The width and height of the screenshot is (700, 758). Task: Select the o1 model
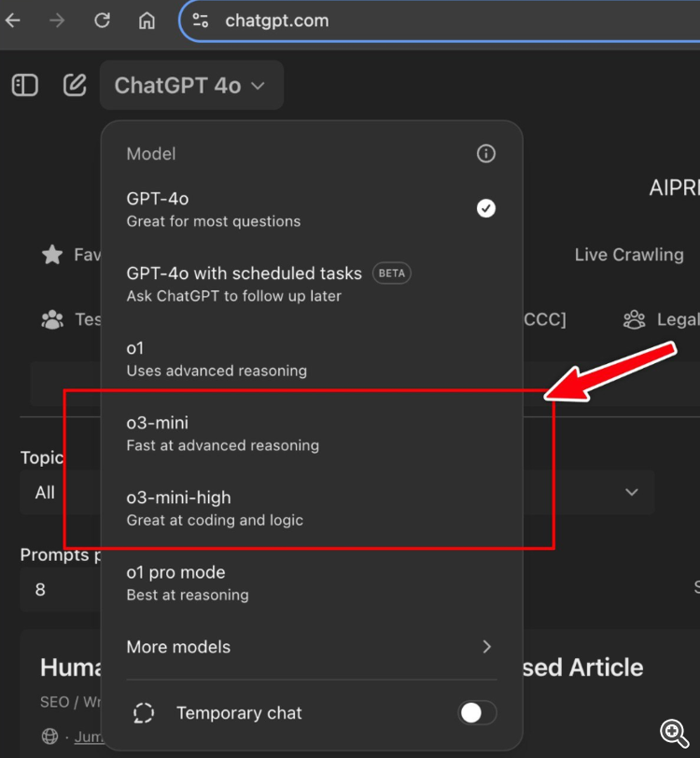[x=312, y=358]
